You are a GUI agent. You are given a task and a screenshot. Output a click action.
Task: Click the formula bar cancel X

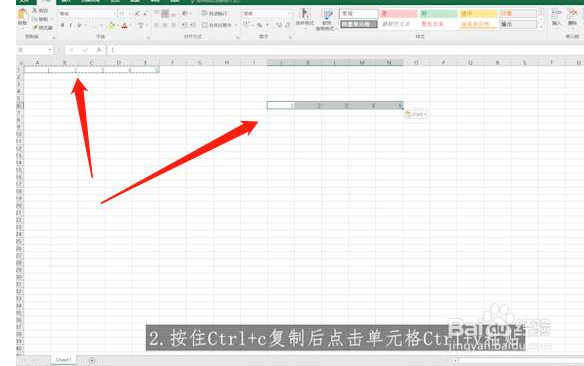pyautogui.click(x=72, y=50)
